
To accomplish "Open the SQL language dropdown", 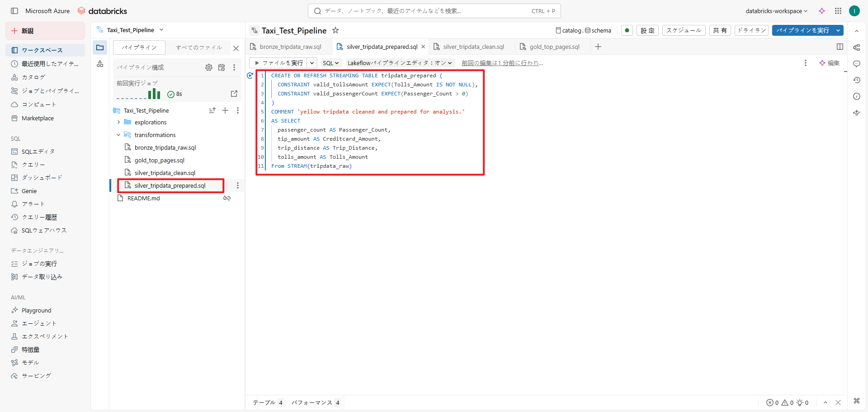I will click(x=330, y=63).
